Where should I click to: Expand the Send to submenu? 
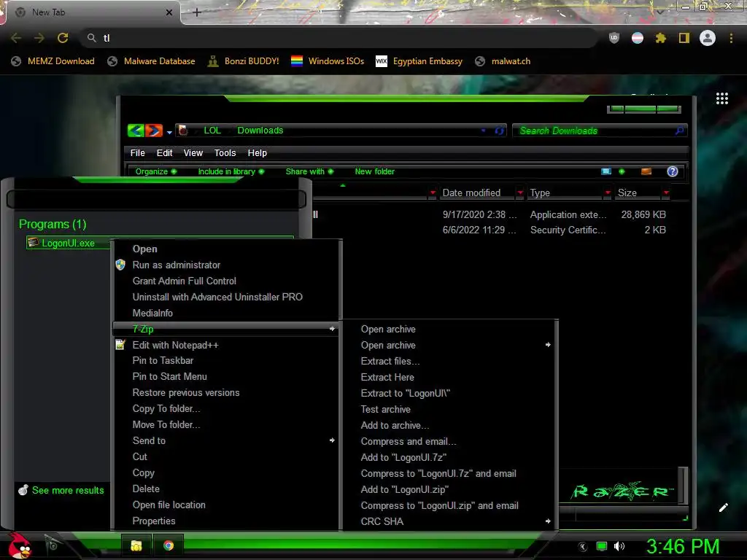[226, 440]
